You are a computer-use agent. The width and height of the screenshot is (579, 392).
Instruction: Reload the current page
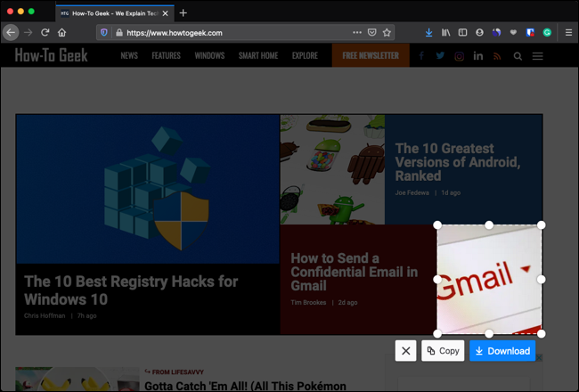point(45,32)
